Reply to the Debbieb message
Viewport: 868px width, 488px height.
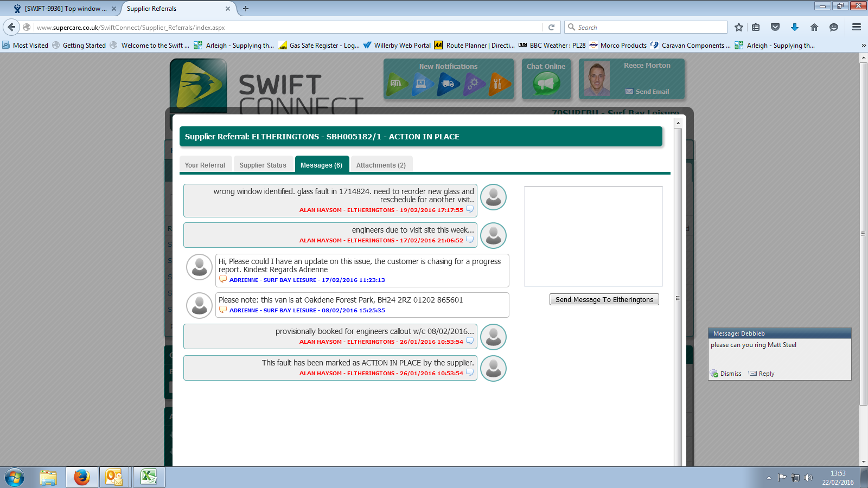click(x=762, y=374)
